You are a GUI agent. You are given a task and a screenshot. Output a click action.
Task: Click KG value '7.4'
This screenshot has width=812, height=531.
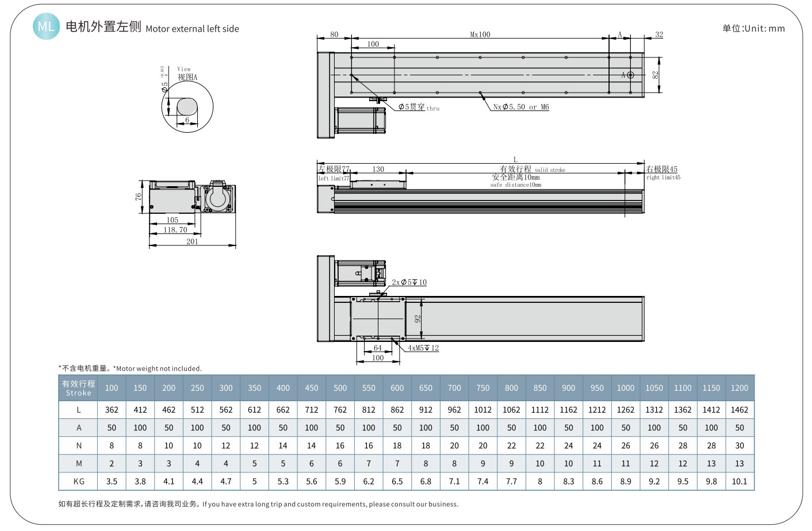coord(483,482)
